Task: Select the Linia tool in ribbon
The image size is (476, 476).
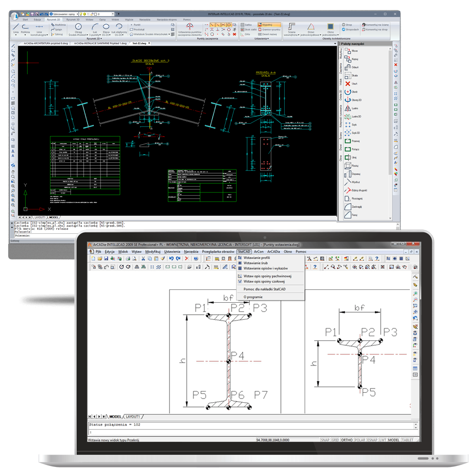Action: (x=16, y=28)
